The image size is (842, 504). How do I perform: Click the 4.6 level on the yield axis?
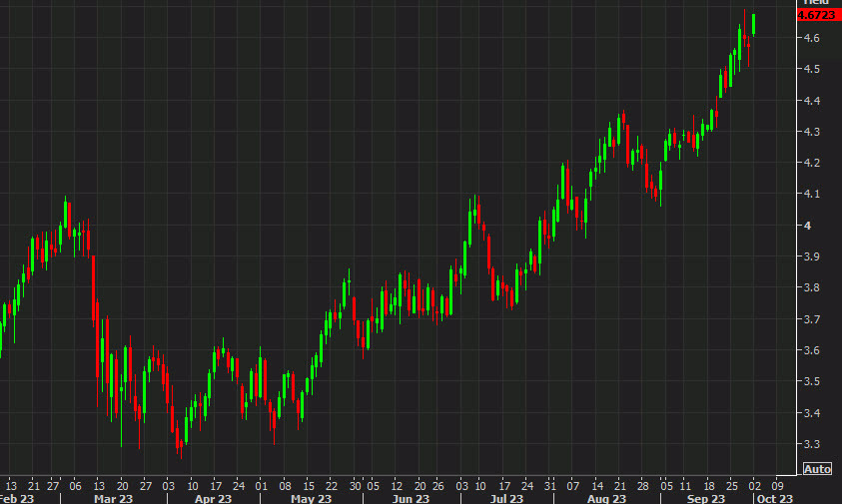811,38
